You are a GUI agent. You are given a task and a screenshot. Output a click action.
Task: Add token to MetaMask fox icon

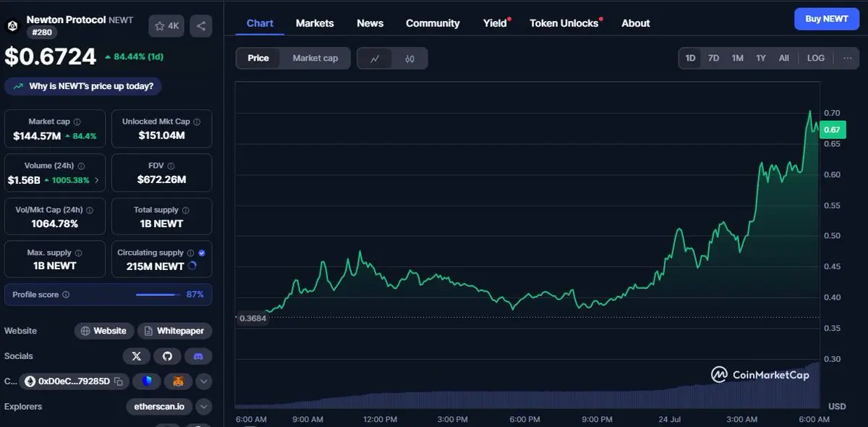[178, 381]
